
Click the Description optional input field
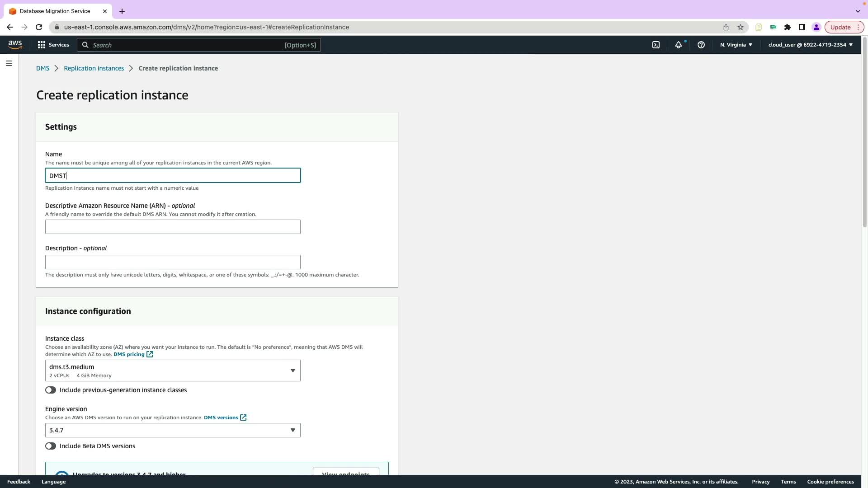pos(173,262)
